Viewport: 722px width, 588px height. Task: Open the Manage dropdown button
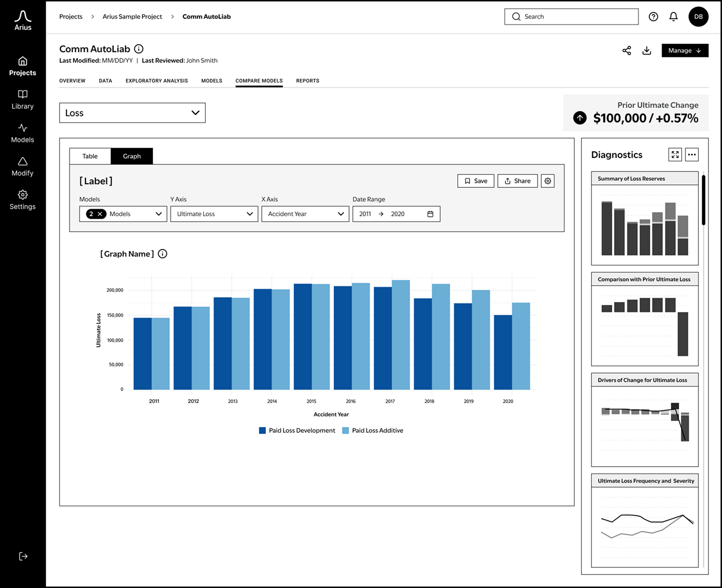(x=685, y=51)
